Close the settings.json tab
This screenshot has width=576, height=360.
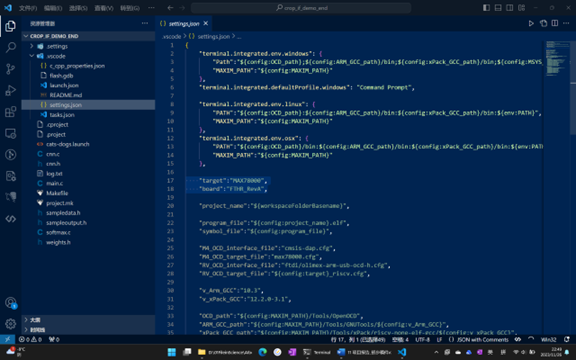(x=206, y=24)
